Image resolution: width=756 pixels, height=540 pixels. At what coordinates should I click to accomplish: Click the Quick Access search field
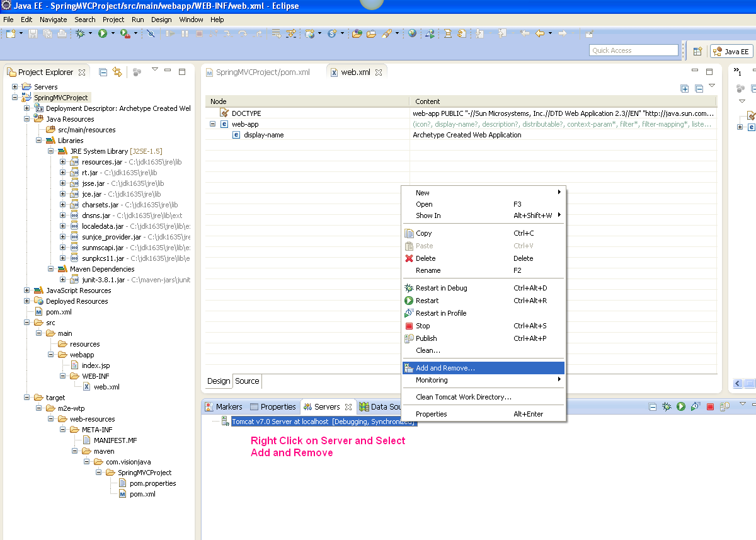[633, 50]
